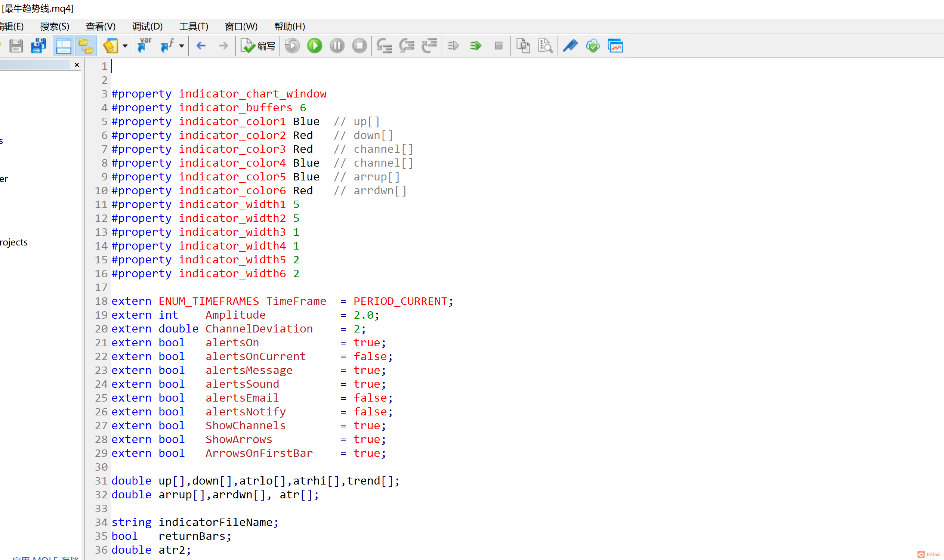Toggle the Navigator folder panel
Image resolution: width=944 pixels, height=560 pixels.
tap(86, 46)
